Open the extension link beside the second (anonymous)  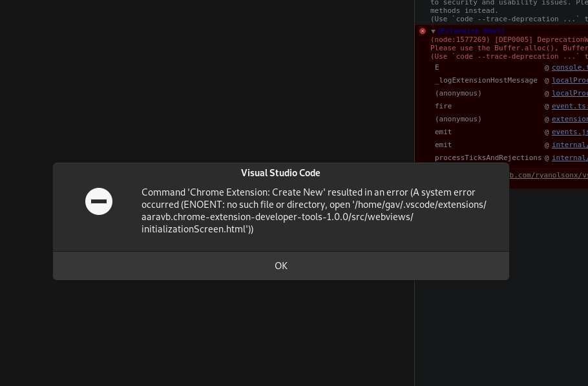coord(570,119)
